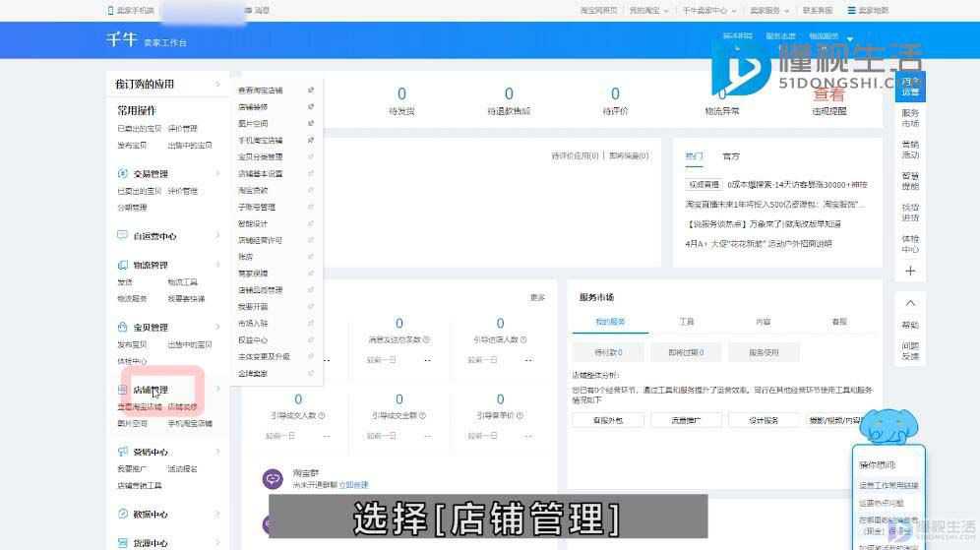980x550 pixels.
Task: Click 发布宝贝 under 常用操作
Action: click(x=132, y=145)
